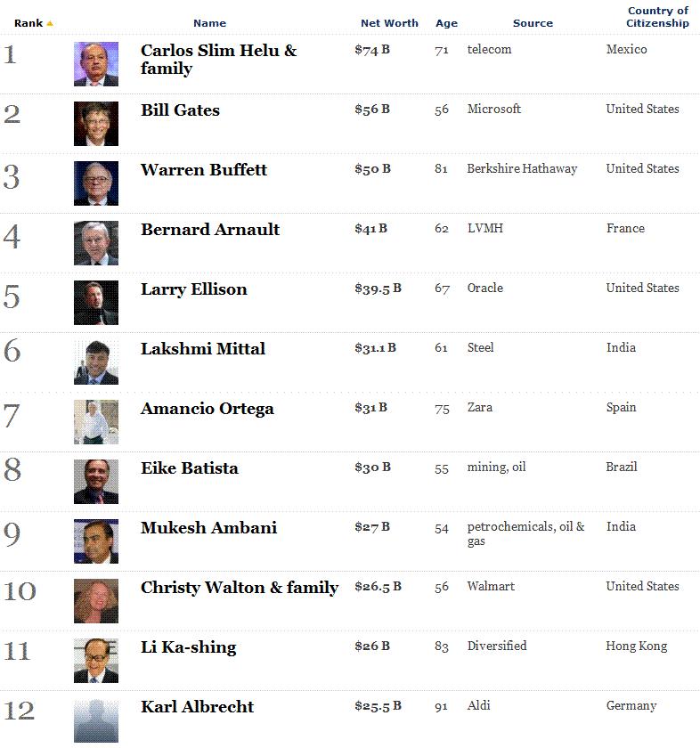Sort by Country of Citizenship header
Image resolution: width=700 pixels, height=748 pixels.
pyautogui.click(x=657, y=17)
